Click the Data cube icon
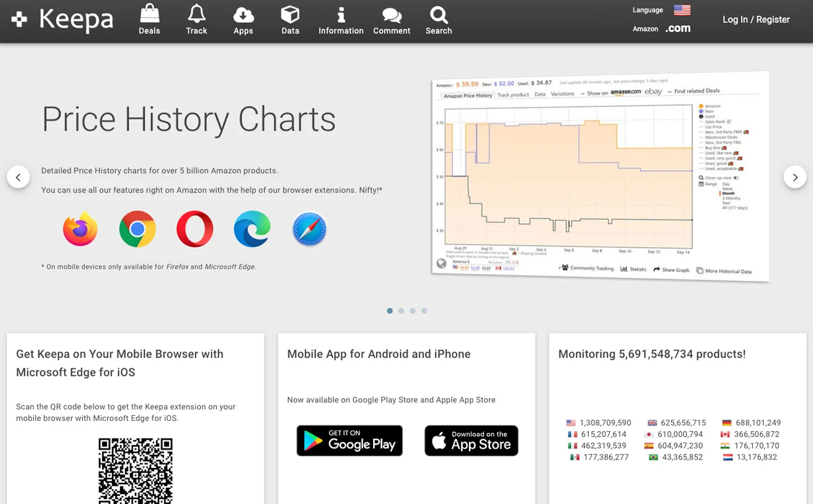This screenshot has width=813, height=504. click(290, 14)
